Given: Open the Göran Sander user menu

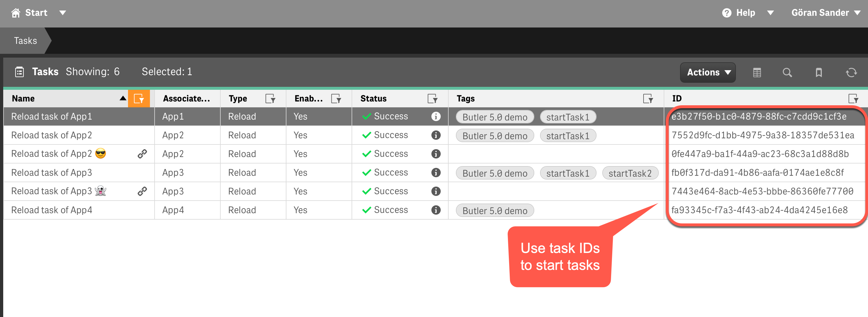Looking at the screenshot, I should click(x=825, y=13).
